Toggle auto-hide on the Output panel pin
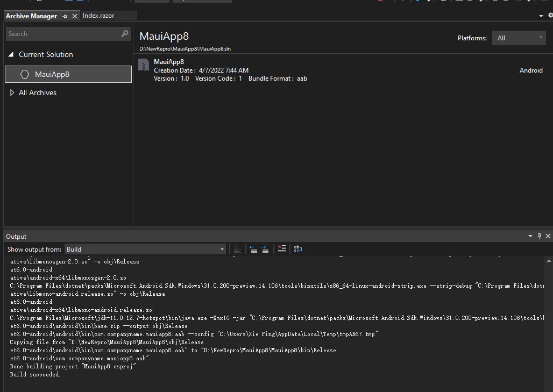 click(539, 236)
